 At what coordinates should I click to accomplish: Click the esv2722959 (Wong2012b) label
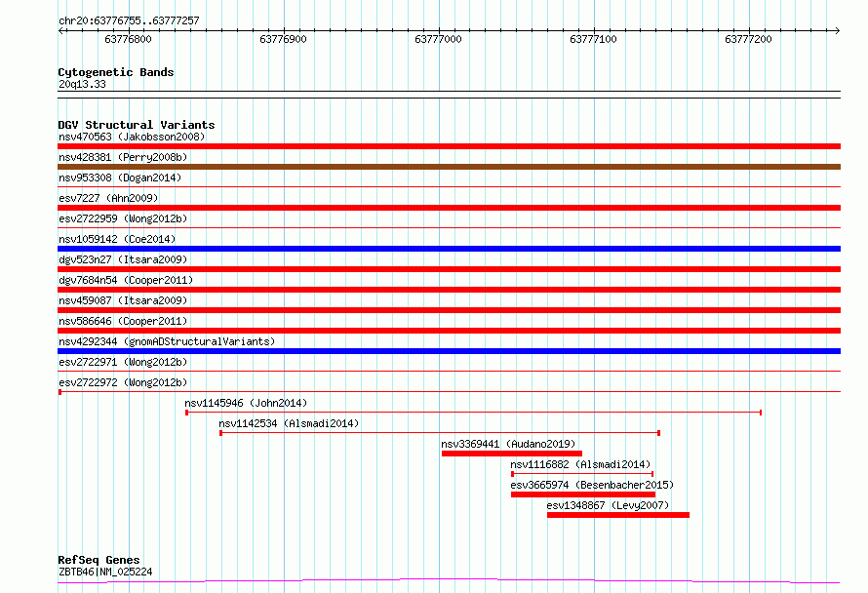coord(123,218)
